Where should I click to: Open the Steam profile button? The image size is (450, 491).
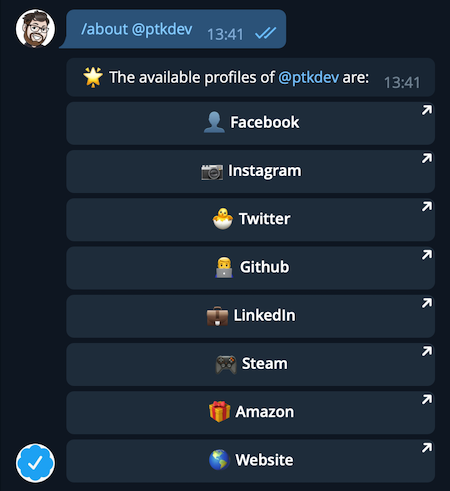(250, 364)
